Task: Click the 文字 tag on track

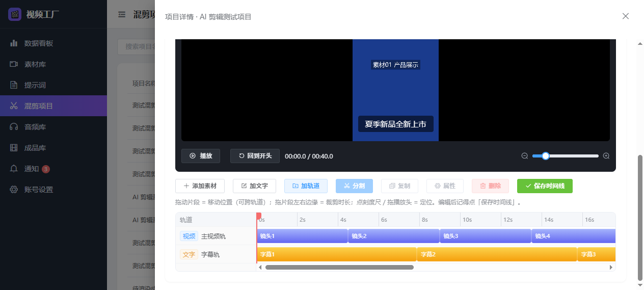Action: 189,254
